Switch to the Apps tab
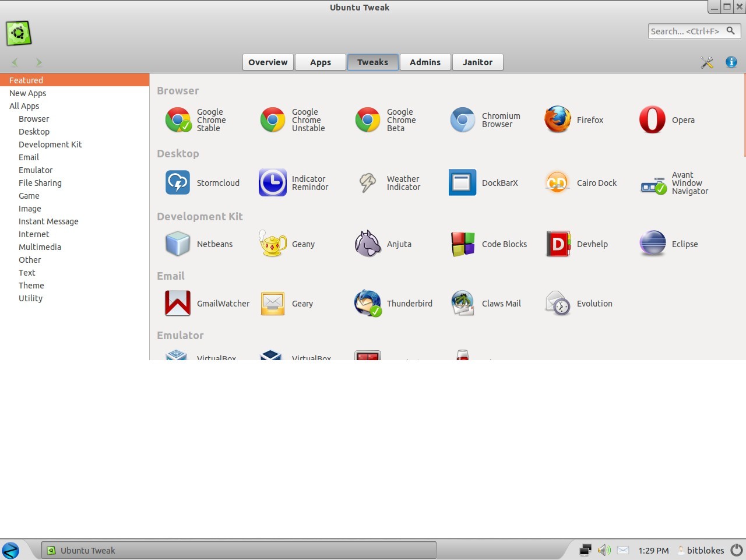This screenshot has height=560, width=746. click(321, 62)
